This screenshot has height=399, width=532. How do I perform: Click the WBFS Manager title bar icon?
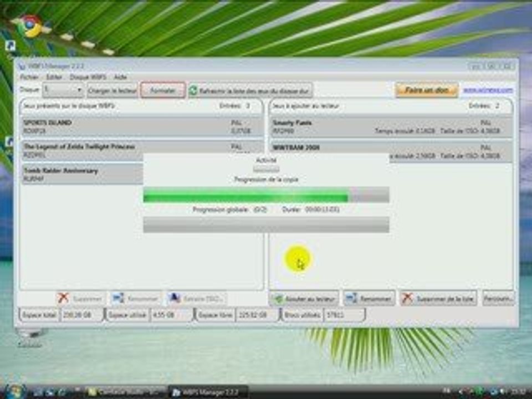tap(22, 66)
